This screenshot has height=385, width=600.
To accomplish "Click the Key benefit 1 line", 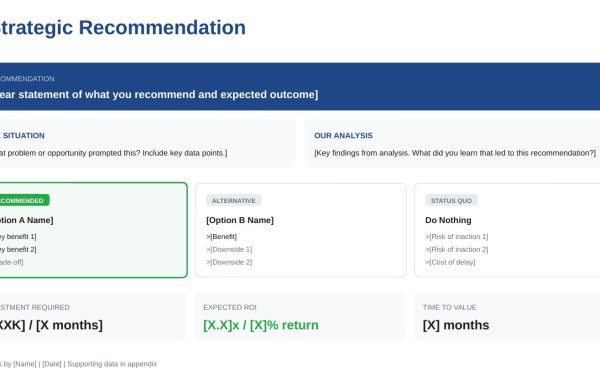I will [x=18, y=237].
